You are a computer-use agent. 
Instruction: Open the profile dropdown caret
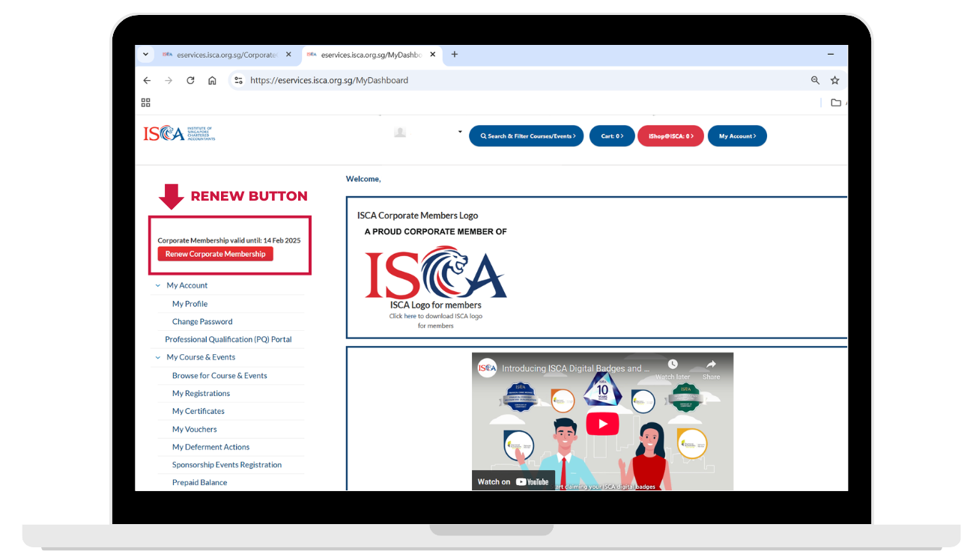tap(460, 133)
